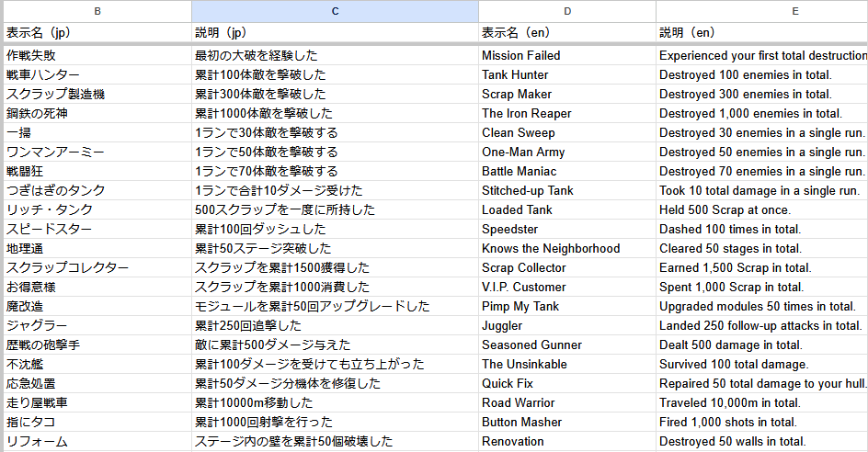
Task: Select cell Tank Hunter
Action: tap(567, 74)
